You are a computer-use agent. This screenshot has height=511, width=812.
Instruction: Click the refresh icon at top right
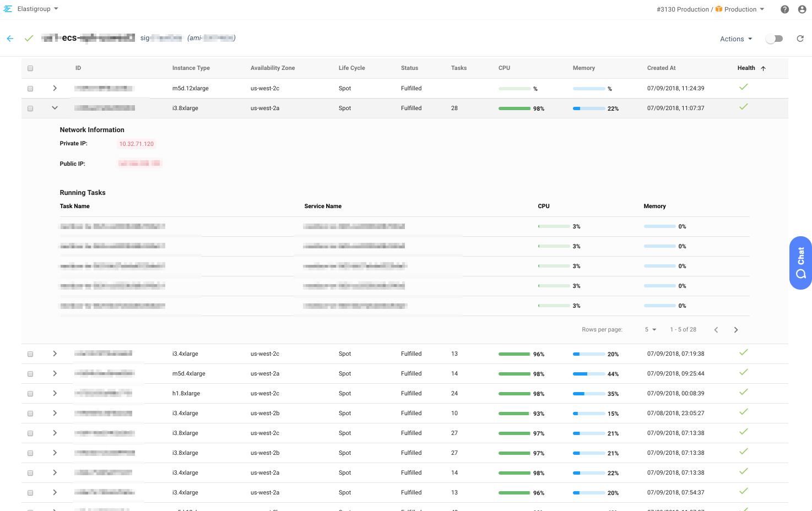point(800,39)
